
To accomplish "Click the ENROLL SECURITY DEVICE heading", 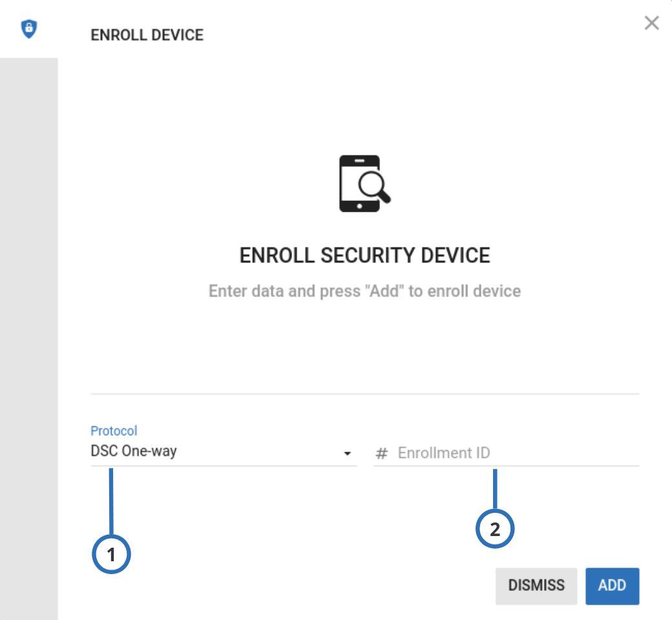I will tap(365, 255).
